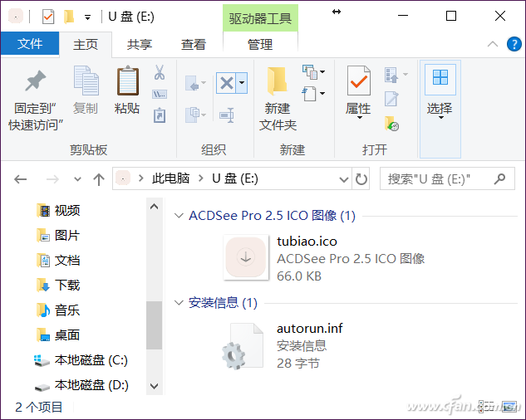Collapse the 安装信息 group
This screenshot has height=420, width=526.
coord(179,303)
